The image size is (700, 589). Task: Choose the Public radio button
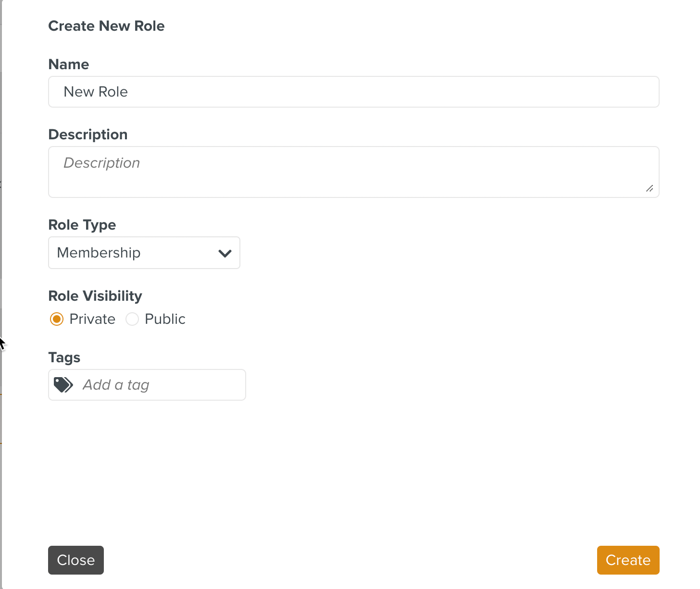(x=132, y=319)
